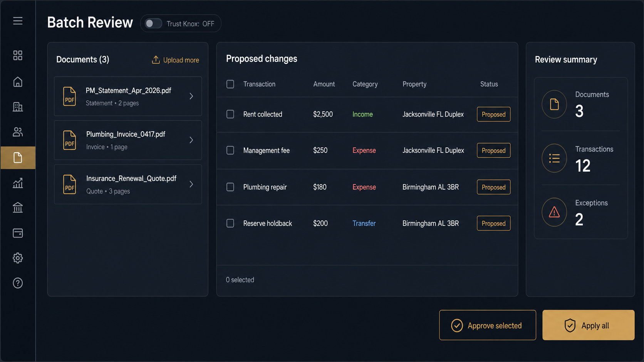The height and width of the screenshot is (362, 644).
Task: Click the Exceptions warning triangle icon
Action: 554,212
